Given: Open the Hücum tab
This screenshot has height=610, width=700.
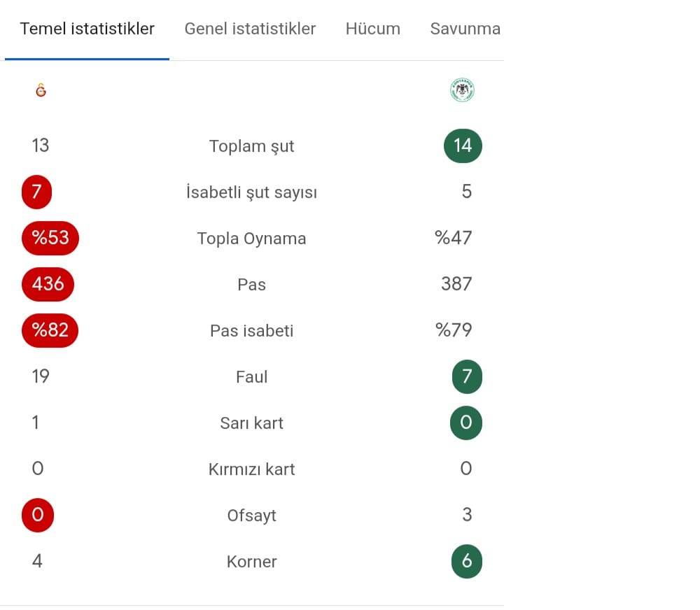Looking at the screenshot, I should (372, 29).
